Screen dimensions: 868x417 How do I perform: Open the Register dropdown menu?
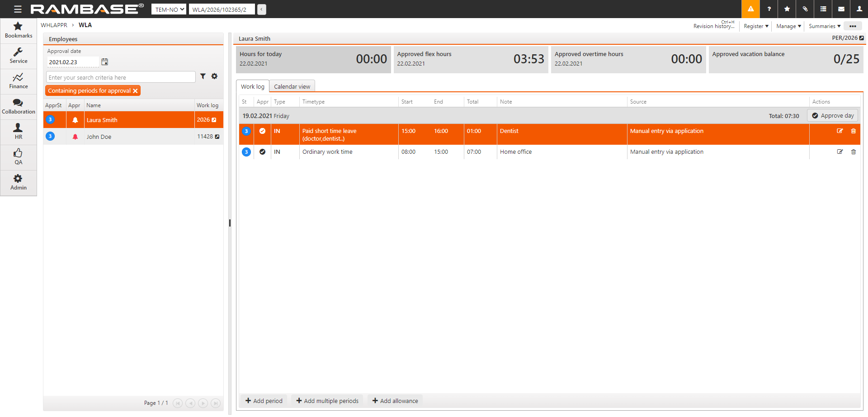(756, 26)
